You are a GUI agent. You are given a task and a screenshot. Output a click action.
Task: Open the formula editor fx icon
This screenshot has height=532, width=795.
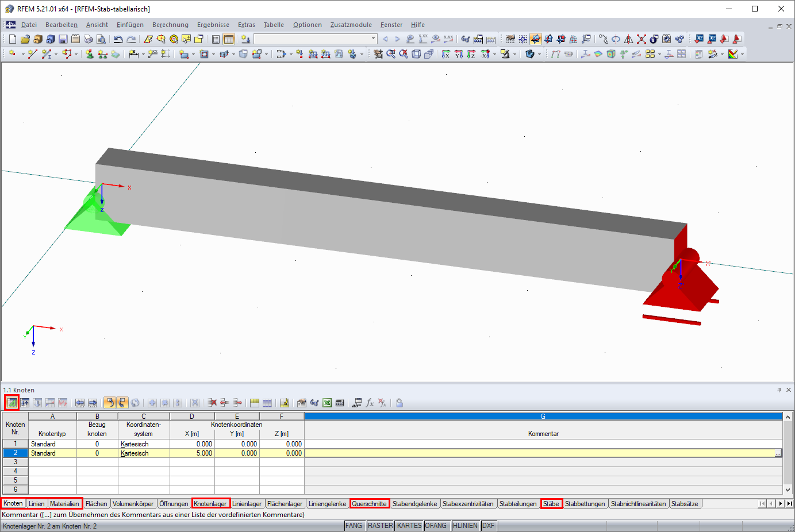370,403
